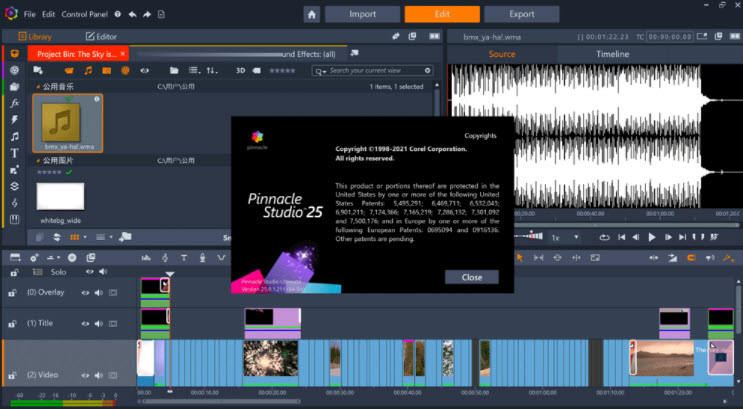
Task: Toggle visibility eye on (0) Overlay track
Action: [x=85, y=293]
